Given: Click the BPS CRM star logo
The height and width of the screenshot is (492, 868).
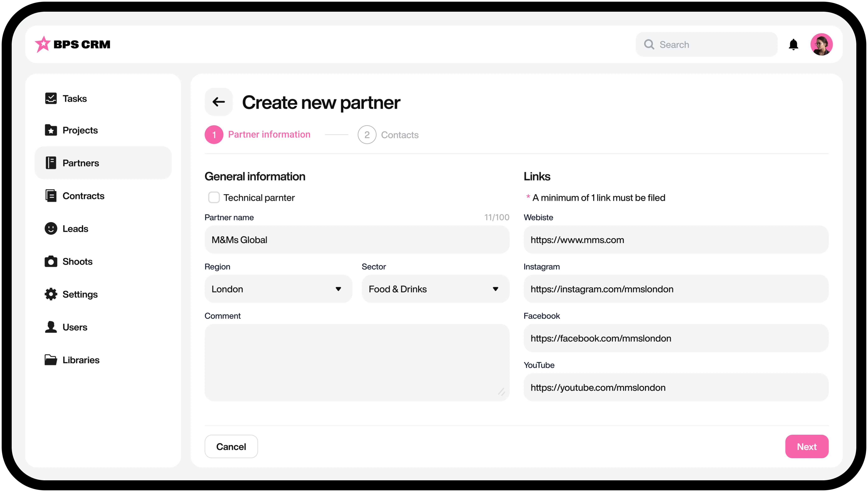Looking at the screenshot, I should 43,44.
